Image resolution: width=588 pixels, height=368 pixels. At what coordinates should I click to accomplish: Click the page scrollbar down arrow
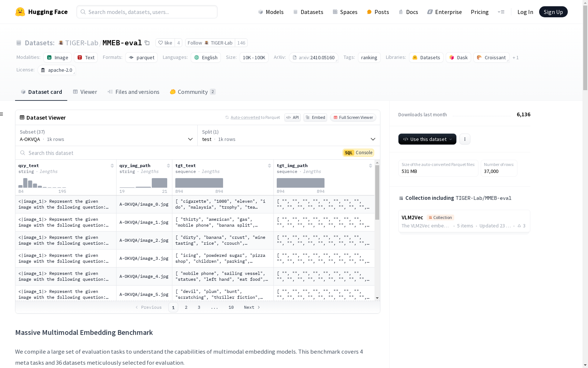585,365
